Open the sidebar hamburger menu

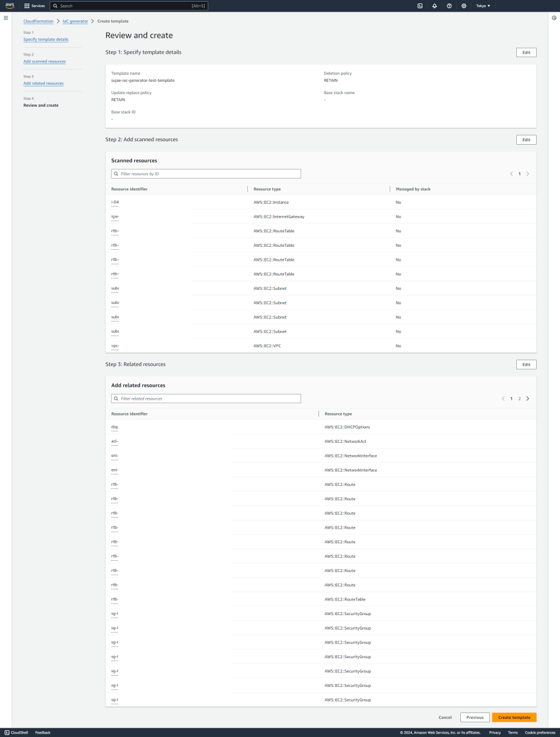click(x=5, y=18)
